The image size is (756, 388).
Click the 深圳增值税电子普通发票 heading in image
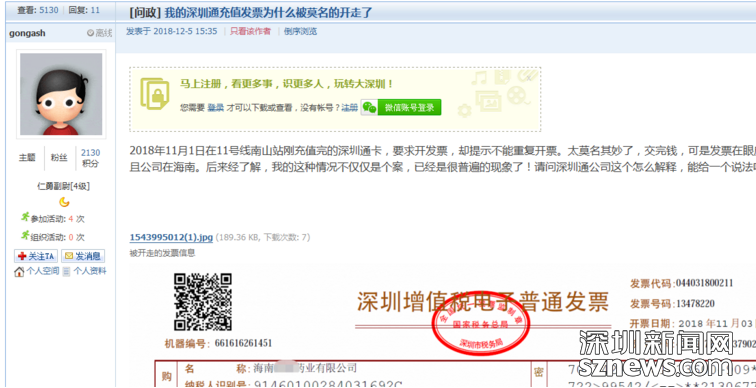click(483, 302)
